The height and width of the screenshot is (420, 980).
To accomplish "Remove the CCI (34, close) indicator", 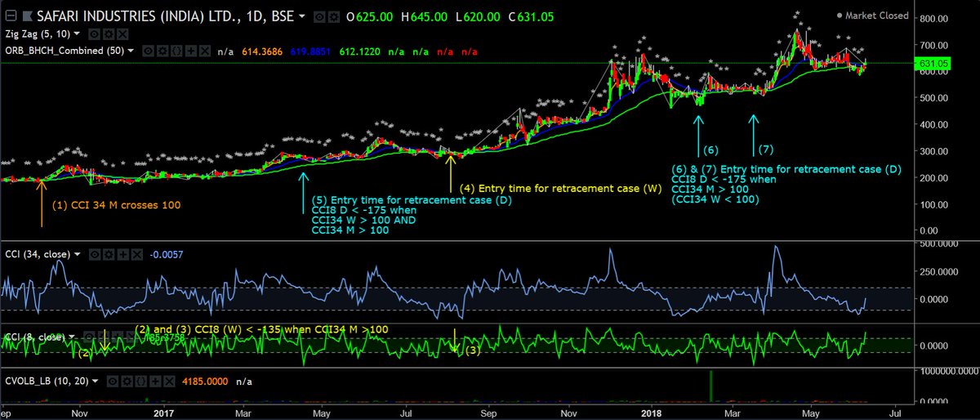I will (x=137, y=255).
